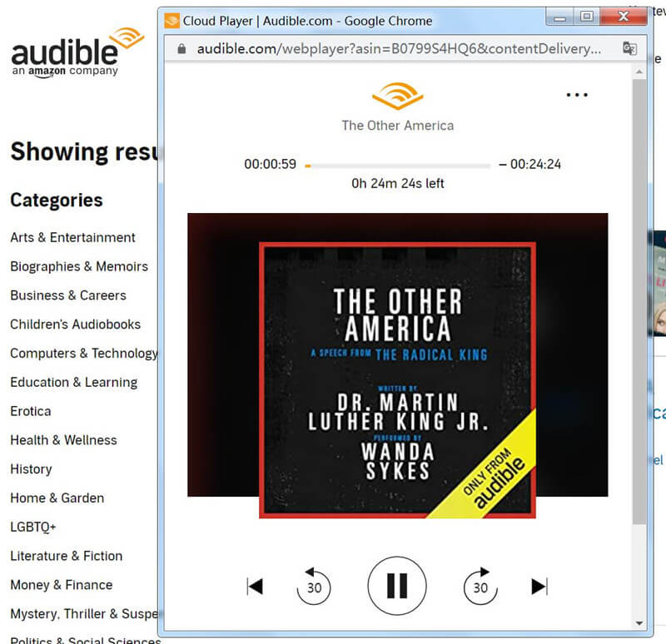Open Arts & Entertainment category
Screen dimensions: 666x644
click(x=72, y=237)
